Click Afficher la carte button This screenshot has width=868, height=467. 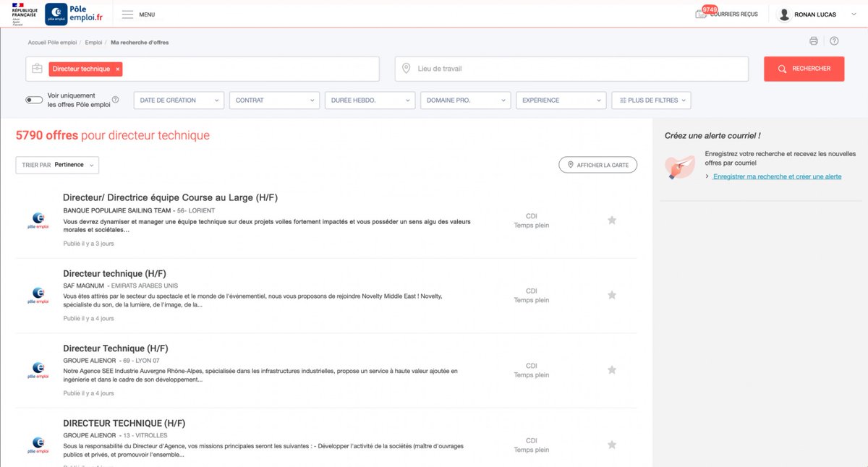[597, 165]
